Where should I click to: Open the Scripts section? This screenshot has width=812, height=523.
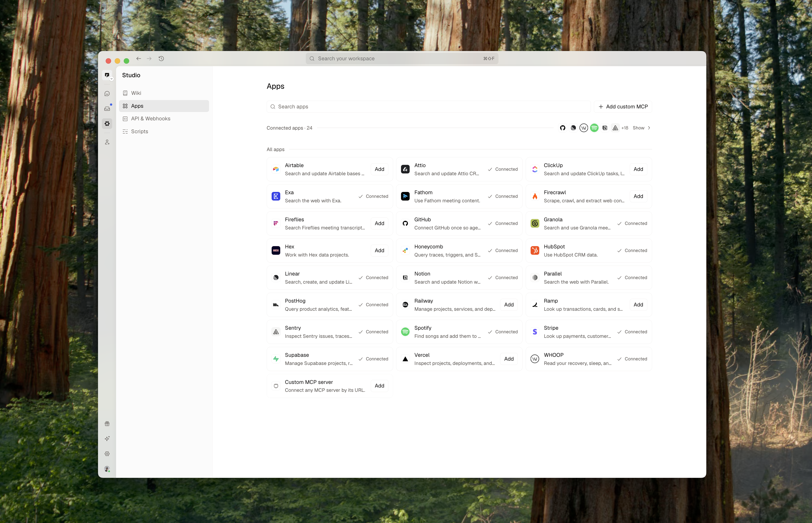[x=164, y=131]
